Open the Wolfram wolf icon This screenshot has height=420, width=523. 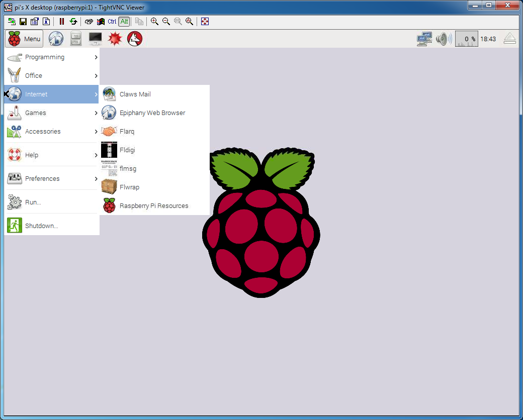point(135,39)
